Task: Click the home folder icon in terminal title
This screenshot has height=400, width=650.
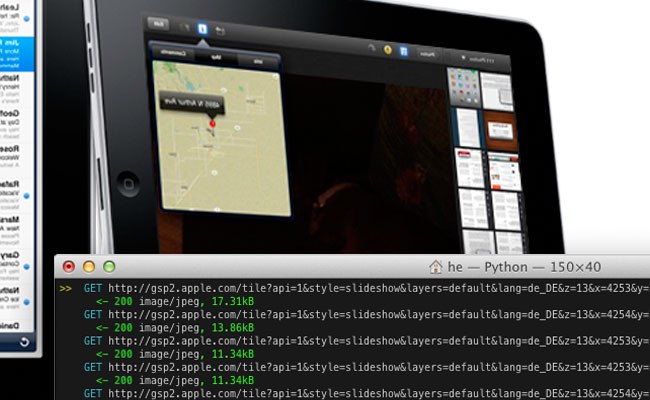Action: coord(436,267)
